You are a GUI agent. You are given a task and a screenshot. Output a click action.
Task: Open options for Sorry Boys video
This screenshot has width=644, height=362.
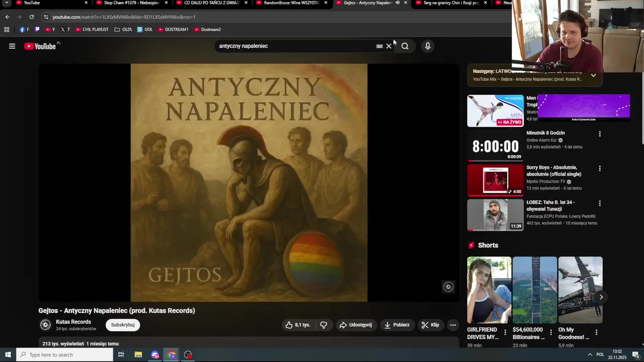[599, 168]
